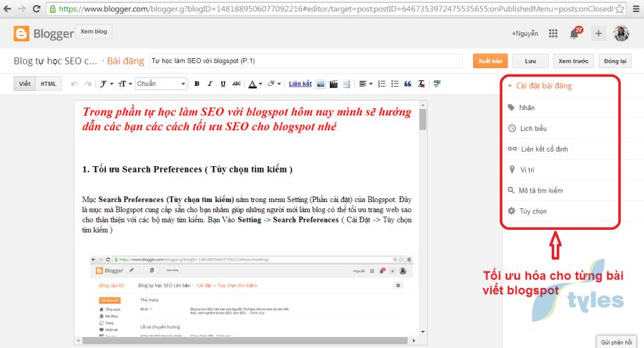The width and height of the screenshot is (644, 348).
Task: Click the post title input field
Action: 306,61
